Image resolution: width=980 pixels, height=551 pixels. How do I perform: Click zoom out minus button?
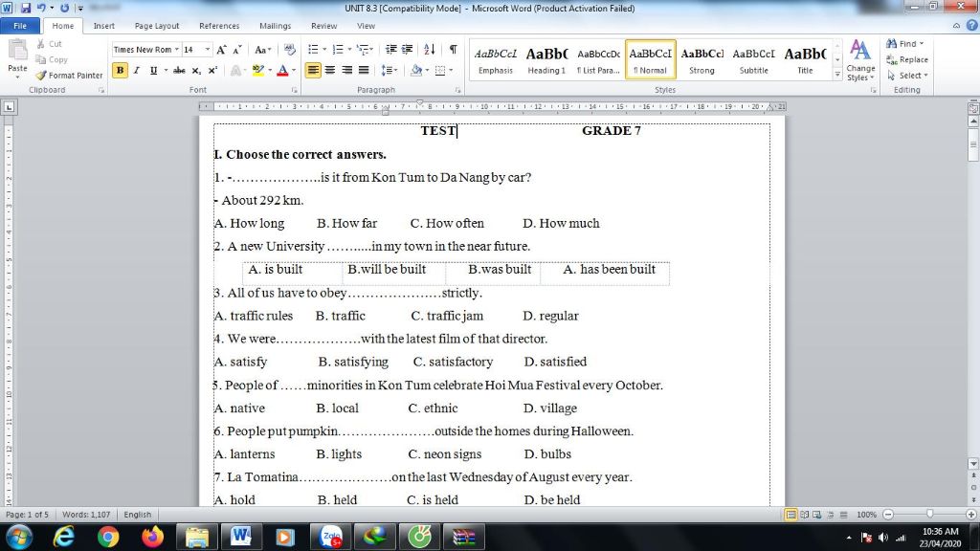click(888, 515)
